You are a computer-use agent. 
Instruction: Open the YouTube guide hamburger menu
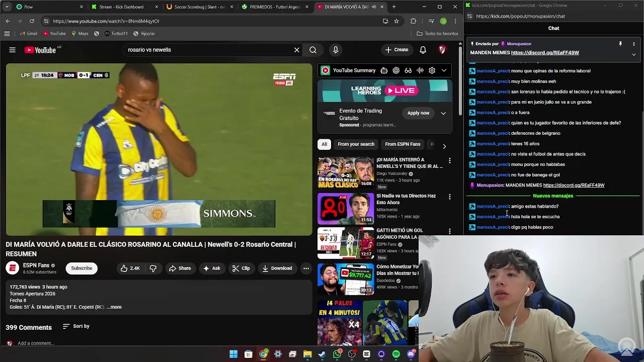[x=12, y=50]
